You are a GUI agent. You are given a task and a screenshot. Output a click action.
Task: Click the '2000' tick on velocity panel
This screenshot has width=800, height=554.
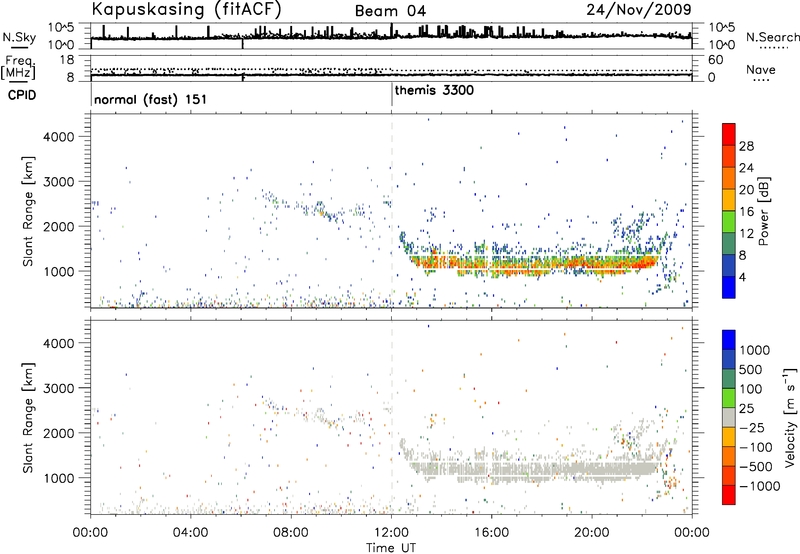(58, 433)
